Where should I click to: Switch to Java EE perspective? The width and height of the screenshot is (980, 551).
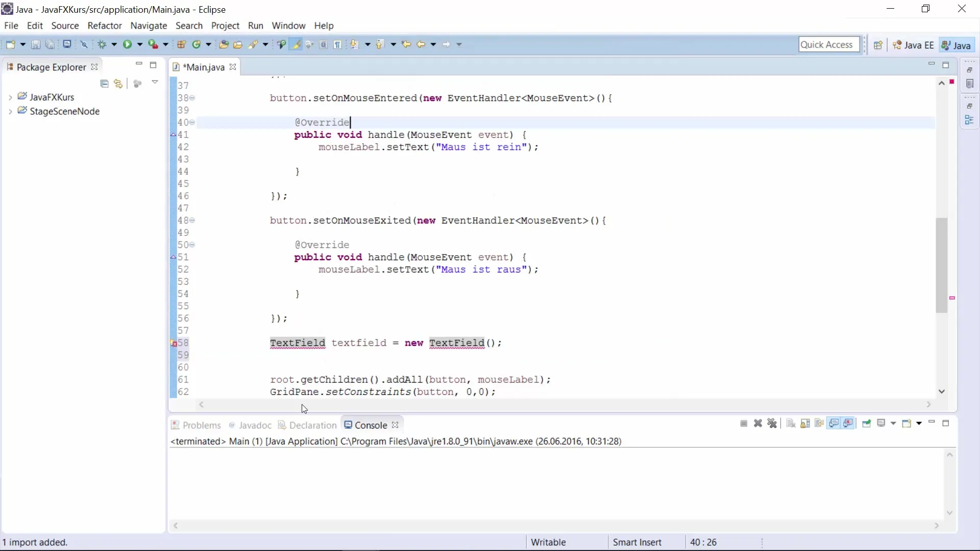coord(913,45)
